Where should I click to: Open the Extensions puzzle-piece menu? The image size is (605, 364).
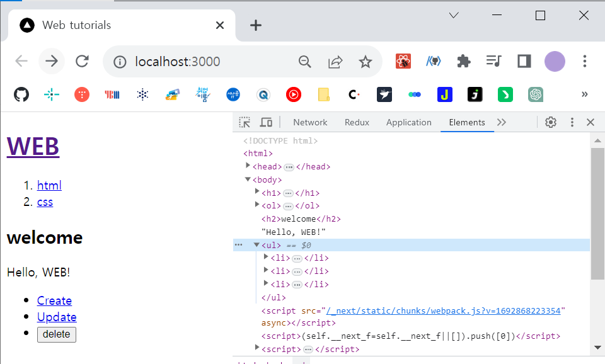click(x=463, y=61)
